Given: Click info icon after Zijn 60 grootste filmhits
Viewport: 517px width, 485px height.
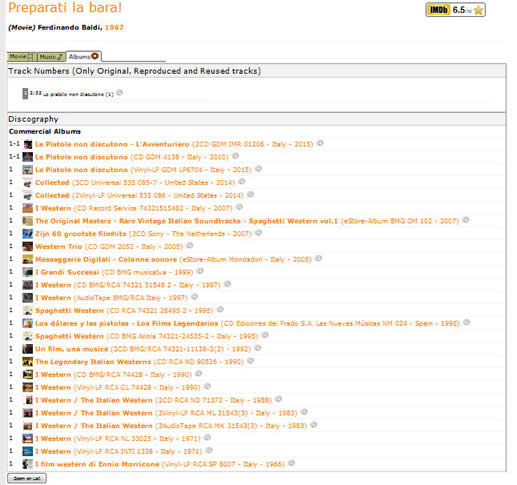Looking at the screenshot, I should point(258,233).
